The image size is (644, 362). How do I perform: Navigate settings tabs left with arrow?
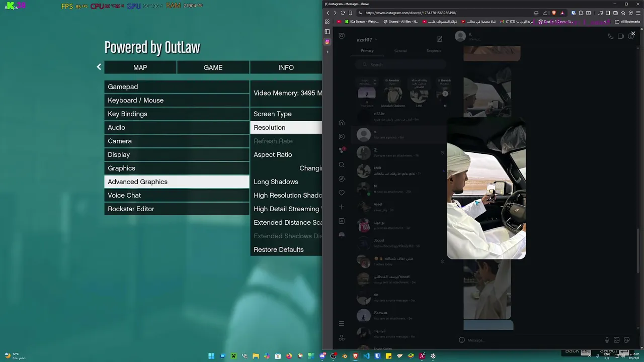click(99, 67)
